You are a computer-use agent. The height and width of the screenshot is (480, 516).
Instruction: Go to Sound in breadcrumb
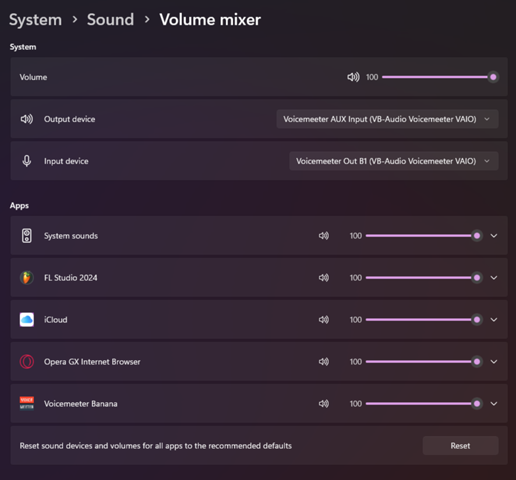click(110, 20)
